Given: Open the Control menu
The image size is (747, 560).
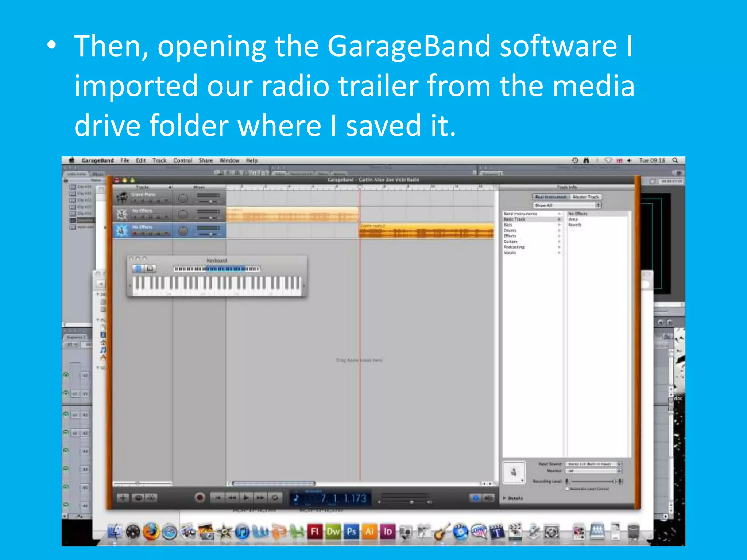Looking at the screenshot, I should coord(182,160).
